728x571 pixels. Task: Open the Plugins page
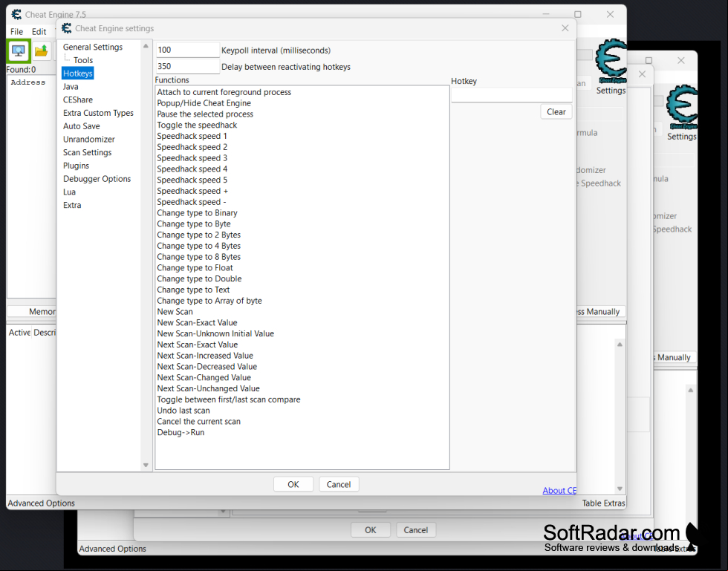76,166
